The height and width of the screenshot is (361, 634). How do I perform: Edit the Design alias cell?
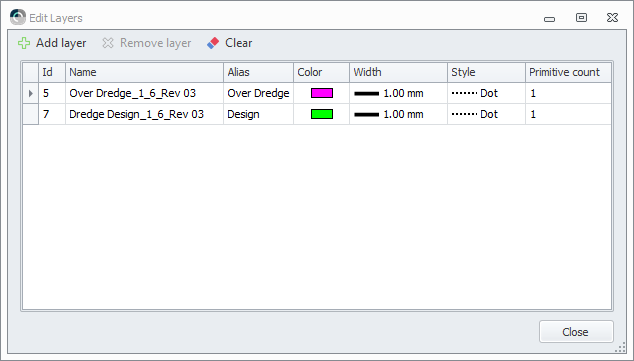[x=258, y=114]
